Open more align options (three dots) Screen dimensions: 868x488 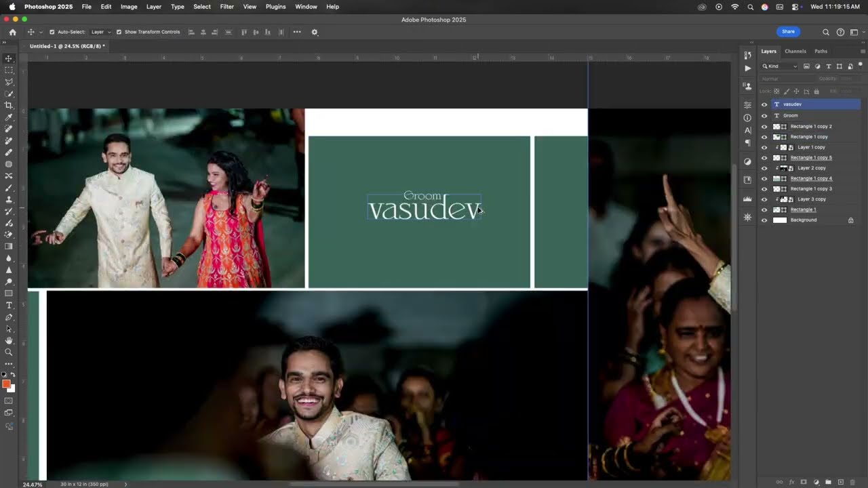click(297, 32)
